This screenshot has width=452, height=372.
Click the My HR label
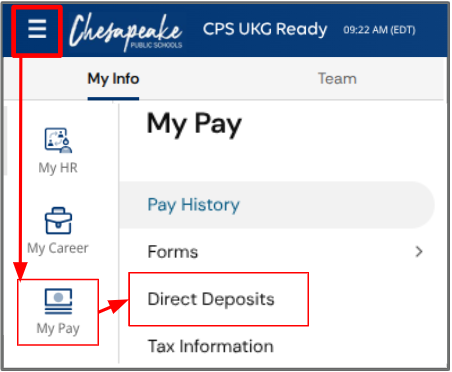pos(58,168)
